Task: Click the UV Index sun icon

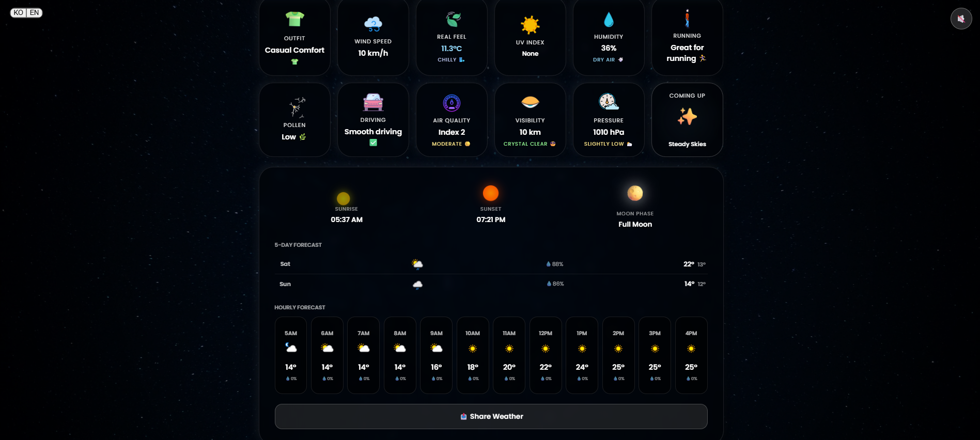Action: pos(530,25)
